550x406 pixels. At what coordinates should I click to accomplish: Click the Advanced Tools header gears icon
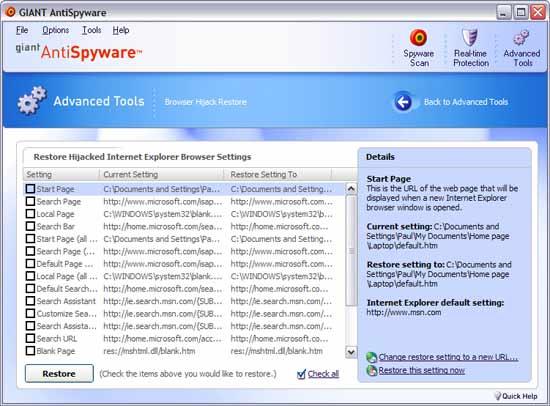(x=32, y=100)
